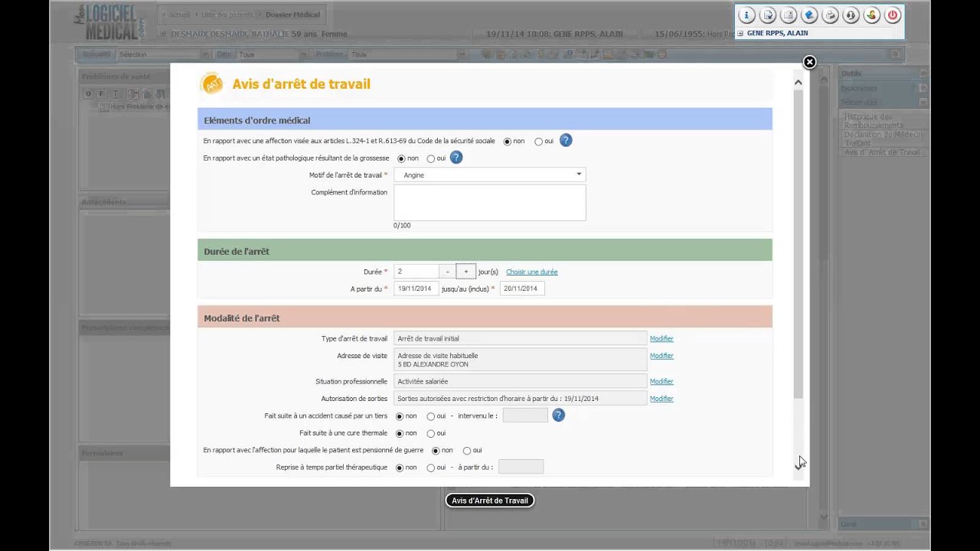This screenshot has width=980, height=551.
Task: Open the information icon in top toolbar
Action: [746, 15]
